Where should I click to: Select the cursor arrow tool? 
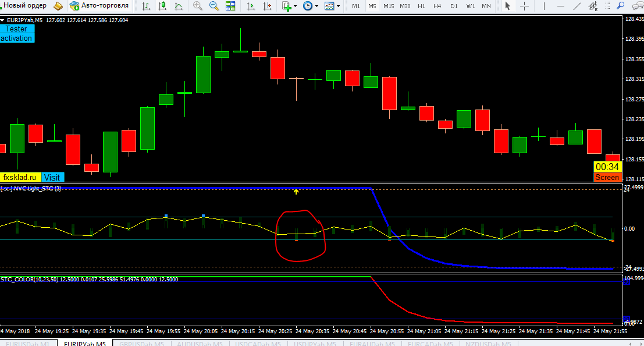tap(508, 6)
